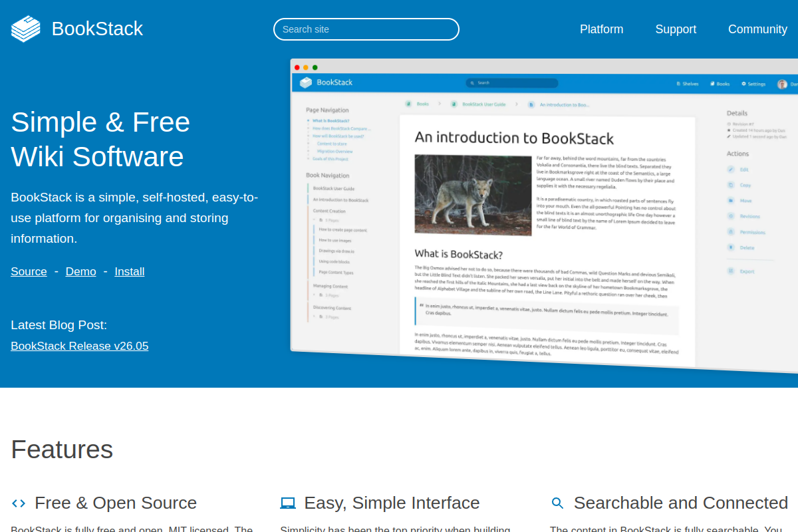798x532 pixels.
Task: Click the 'Features' section heading
Action: [62, 450]
